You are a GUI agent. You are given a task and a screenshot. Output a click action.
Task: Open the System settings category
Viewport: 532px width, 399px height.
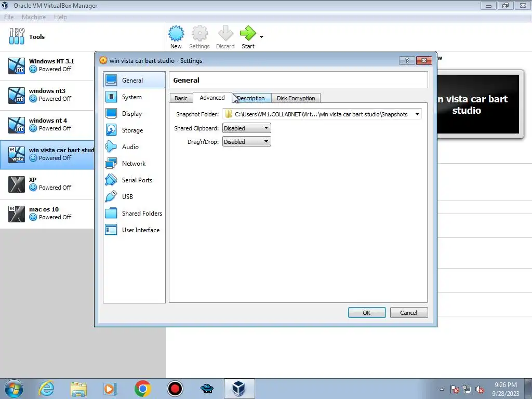135,97
